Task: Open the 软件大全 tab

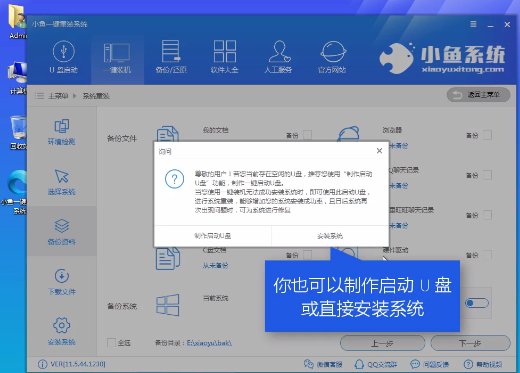Action: (x=225, y=57)
